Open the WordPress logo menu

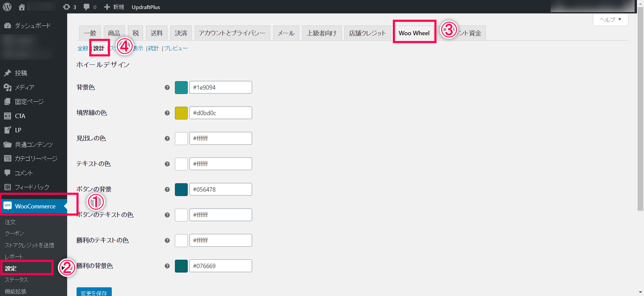click(8, 7)
